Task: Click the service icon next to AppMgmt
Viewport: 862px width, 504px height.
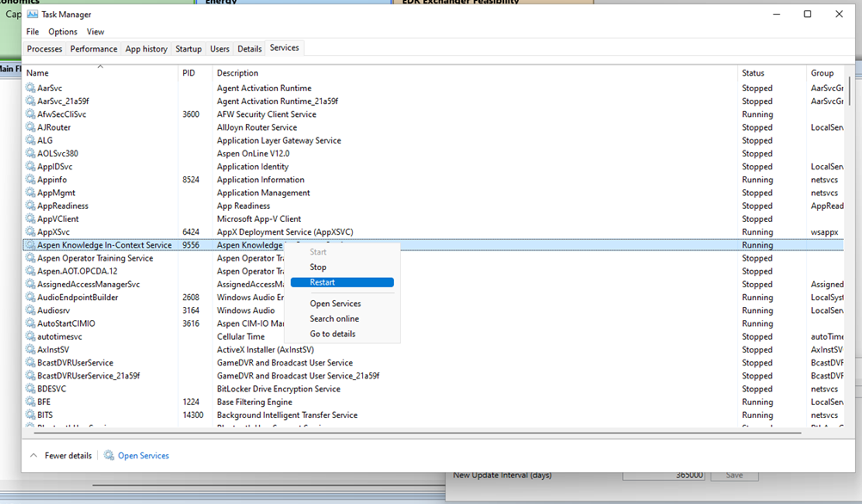Action: tap(30, 193)
